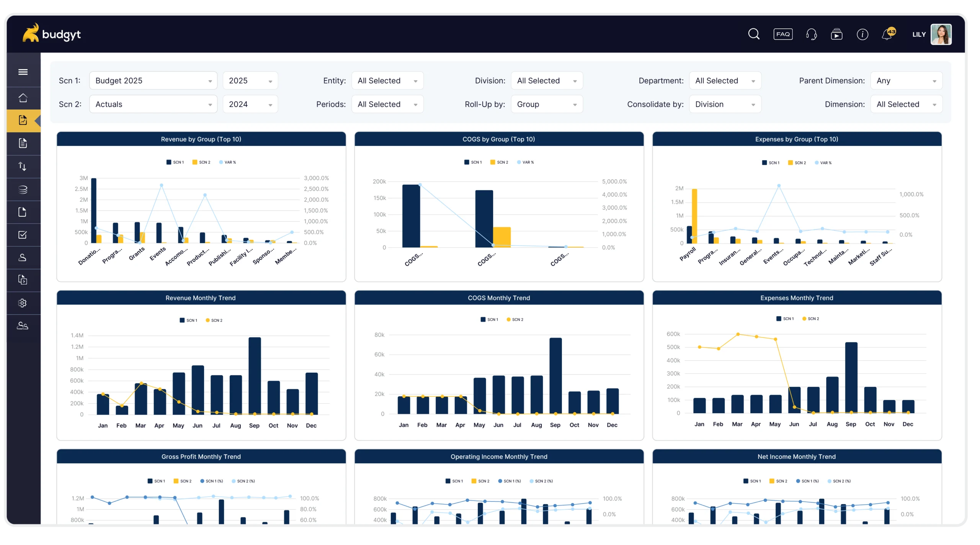Open the headset support icon

(811, 34)
